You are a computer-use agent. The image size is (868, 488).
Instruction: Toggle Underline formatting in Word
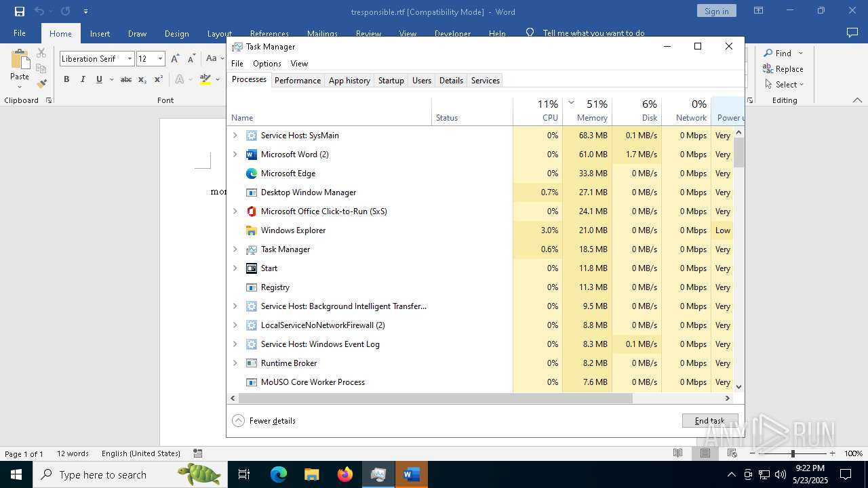coord(99,79)
